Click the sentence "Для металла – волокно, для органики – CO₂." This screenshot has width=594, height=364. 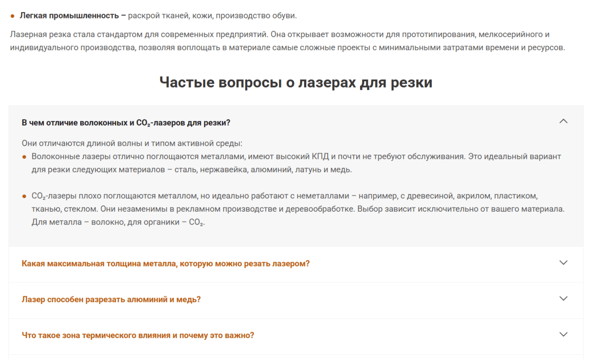(x=118, y=222)
